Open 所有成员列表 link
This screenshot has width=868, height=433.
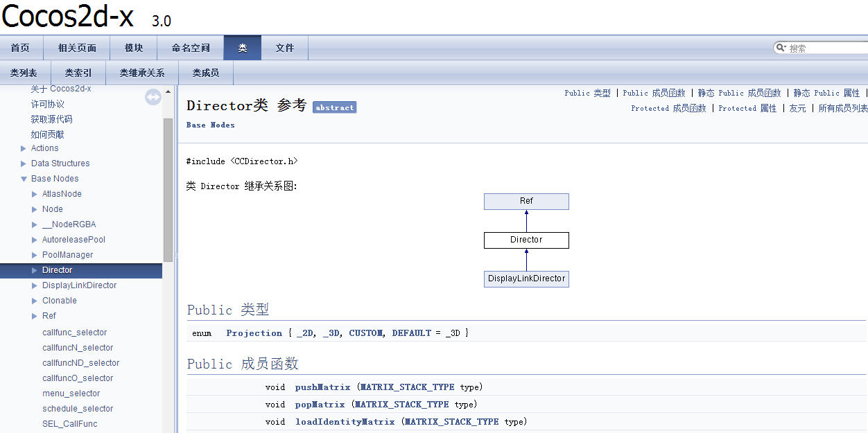coord(843,108)
